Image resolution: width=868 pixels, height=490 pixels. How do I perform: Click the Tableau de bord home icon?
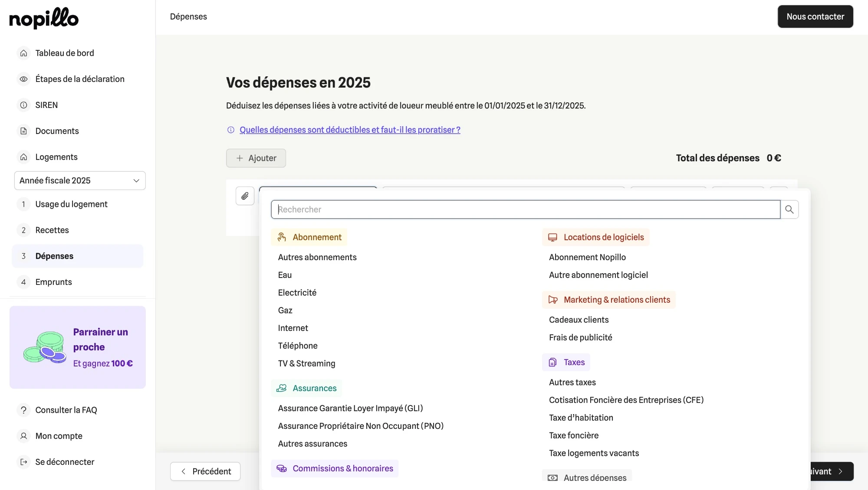point(24,53)
